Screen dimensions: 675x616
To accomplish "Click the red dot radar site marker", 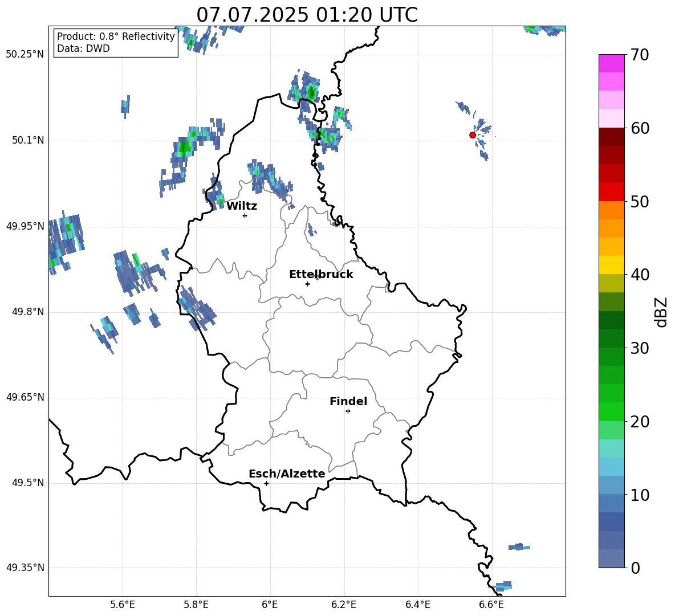I will pos(472,135).
